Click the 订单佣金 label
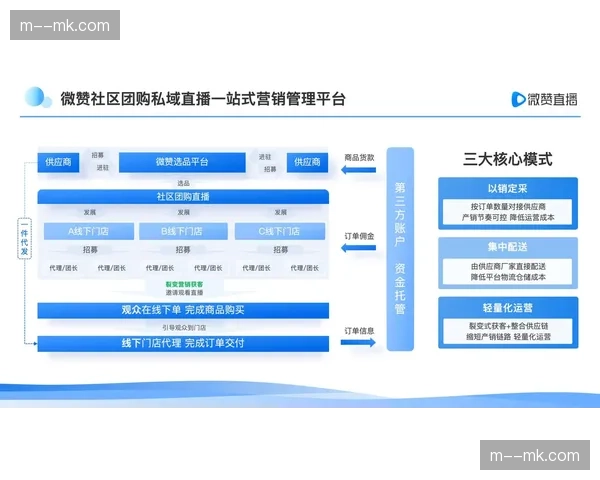Image resolution: width=600 pixels, height=480 pixels. (x=359, y=236)
